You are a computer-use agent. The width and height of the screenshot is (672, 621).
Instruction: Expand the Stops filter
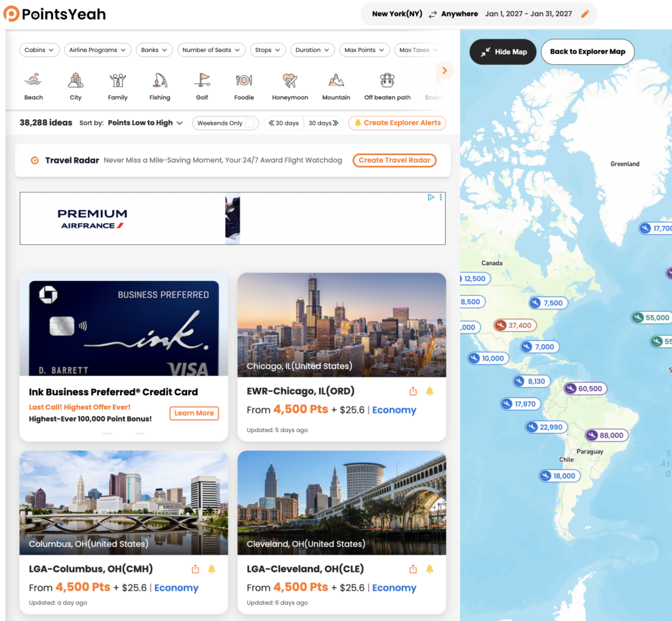coord(268,50)
